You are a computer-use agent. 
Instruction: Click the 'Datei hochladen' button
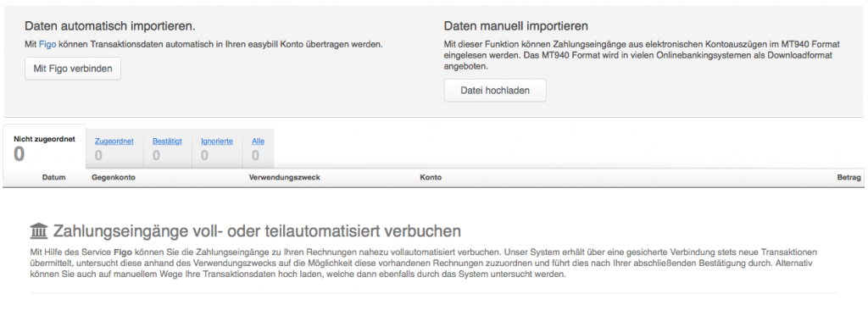click(495, 90)
